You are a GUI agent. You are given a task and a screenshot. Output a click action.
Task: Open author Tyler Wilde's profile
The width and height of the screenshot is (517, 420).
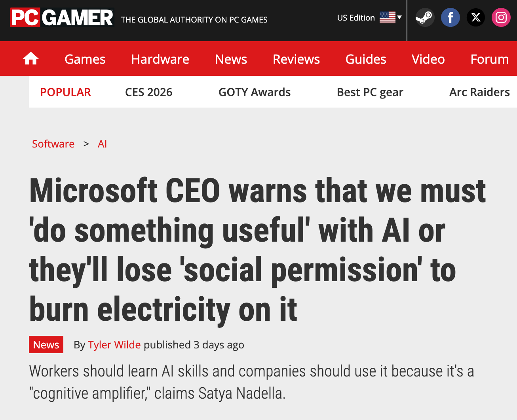pyautogui.click(x=114, y=345)
